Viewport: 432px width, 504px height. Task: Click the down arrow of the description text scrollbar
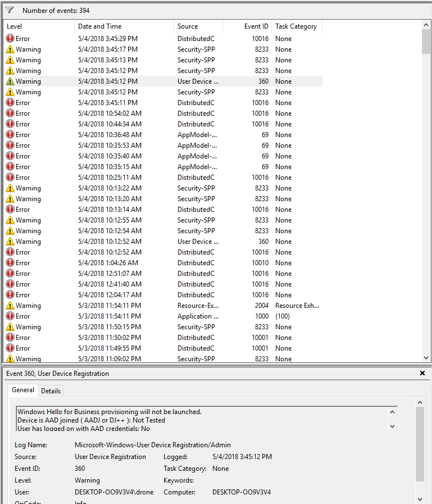pos(392,426)
